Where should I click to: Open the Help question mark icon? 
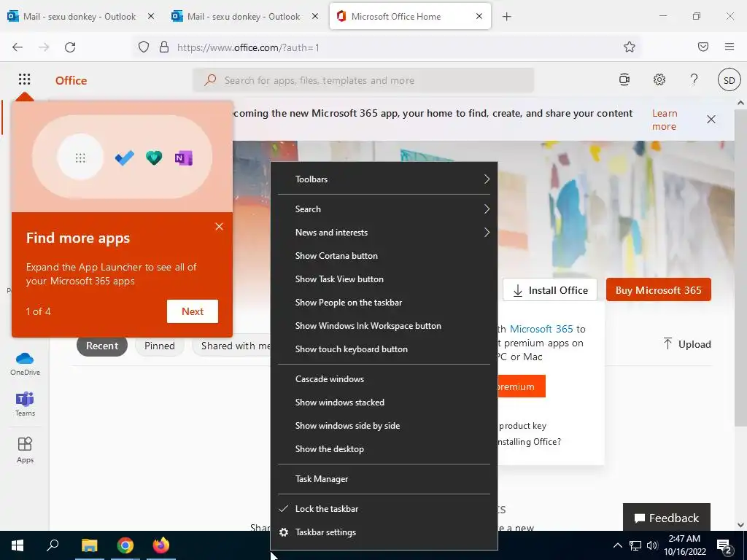(x=694, y=79)
